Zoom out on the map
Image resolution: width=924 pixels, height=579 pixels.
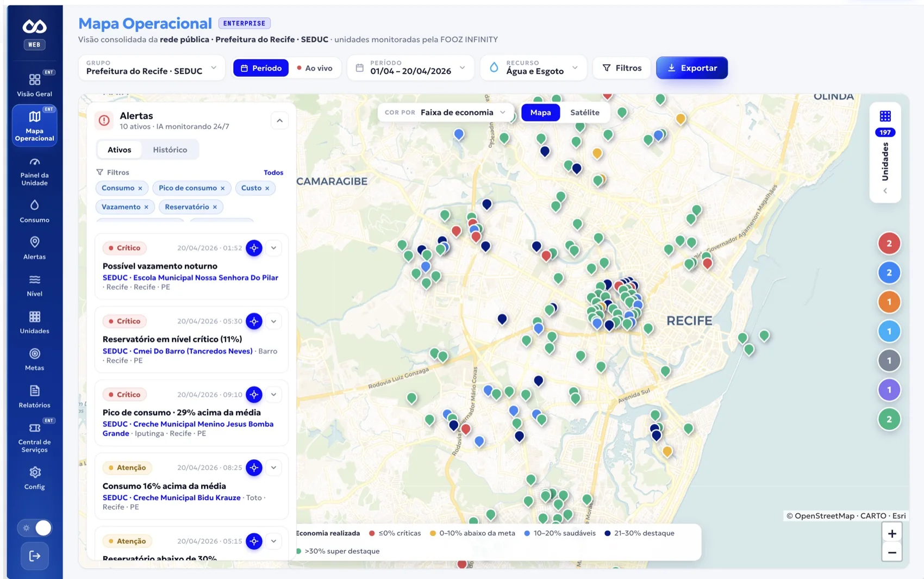pos(892,552)
